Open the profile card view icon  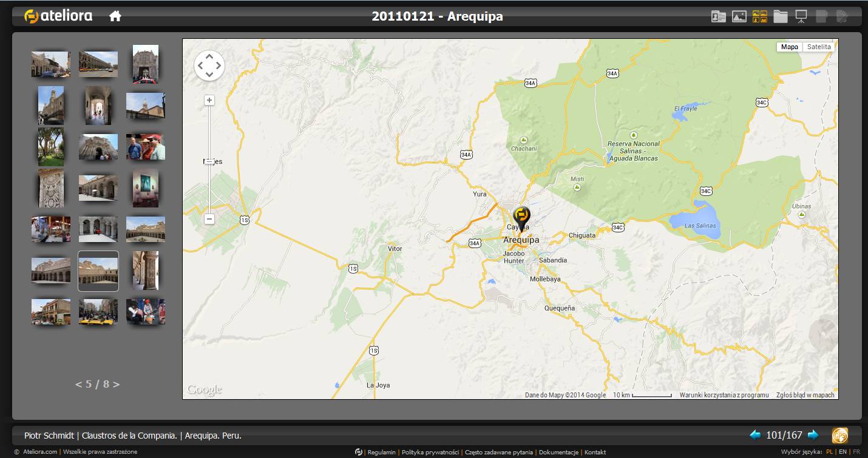point(719,16)
